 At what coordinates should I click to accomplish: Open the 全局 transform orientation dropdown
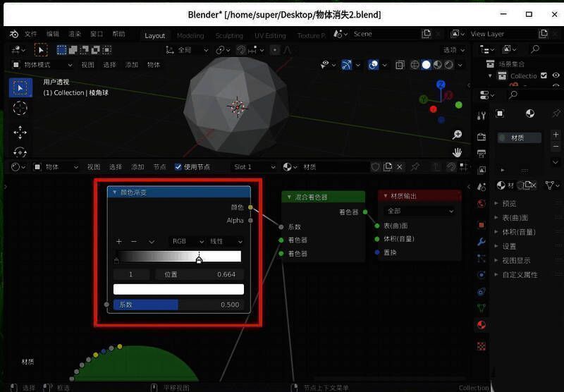[x=187, y=50]
